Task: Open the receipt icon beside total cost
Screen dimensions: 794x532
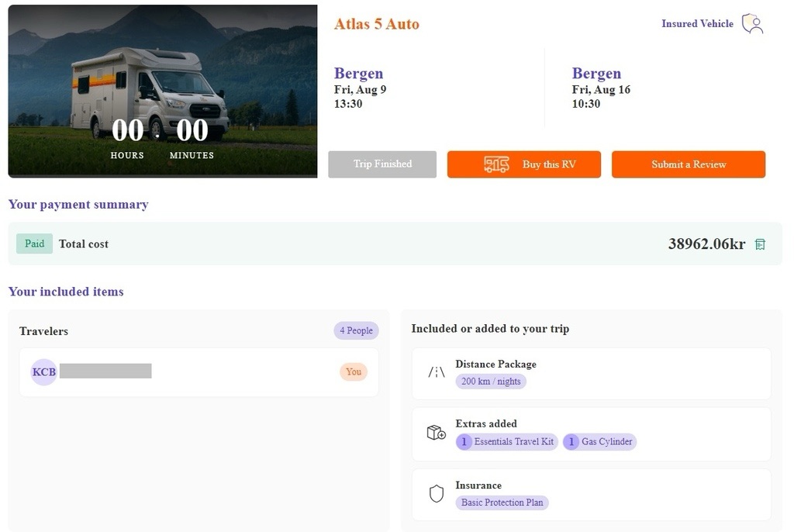Action: click(x=760, y=244)
